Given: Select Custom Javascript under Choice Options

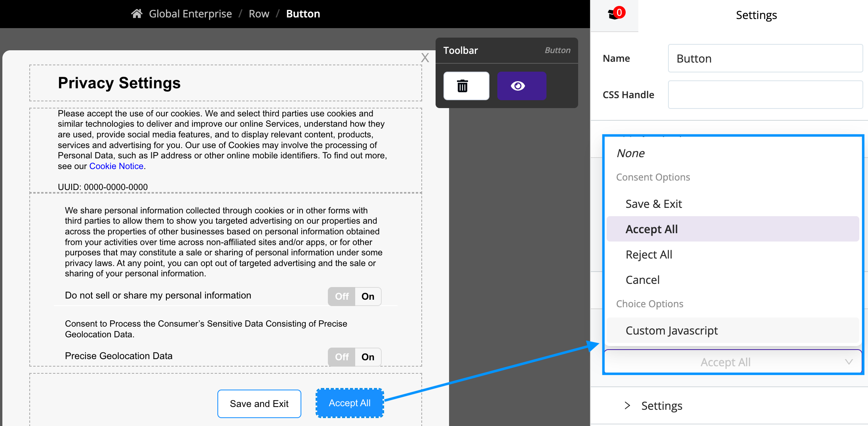Looking at the screenshot, I should (671, 330).
